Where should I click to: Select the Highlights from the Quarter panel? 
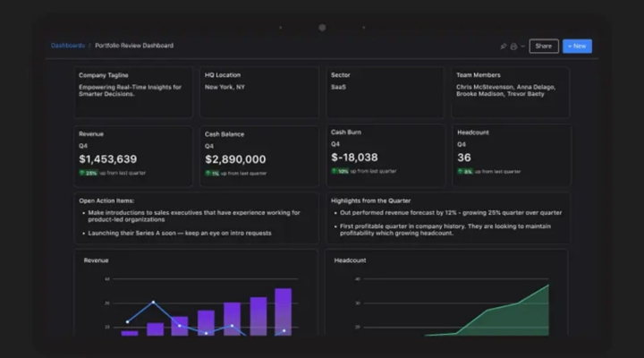tap(448, 218)
